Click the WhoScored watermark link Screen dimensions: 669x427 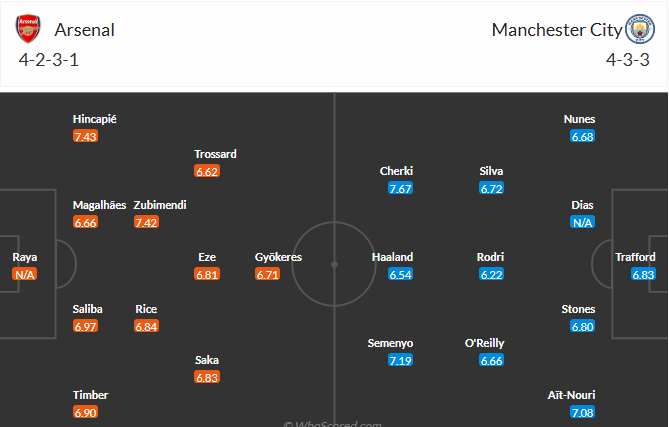(x=336, y=423)
